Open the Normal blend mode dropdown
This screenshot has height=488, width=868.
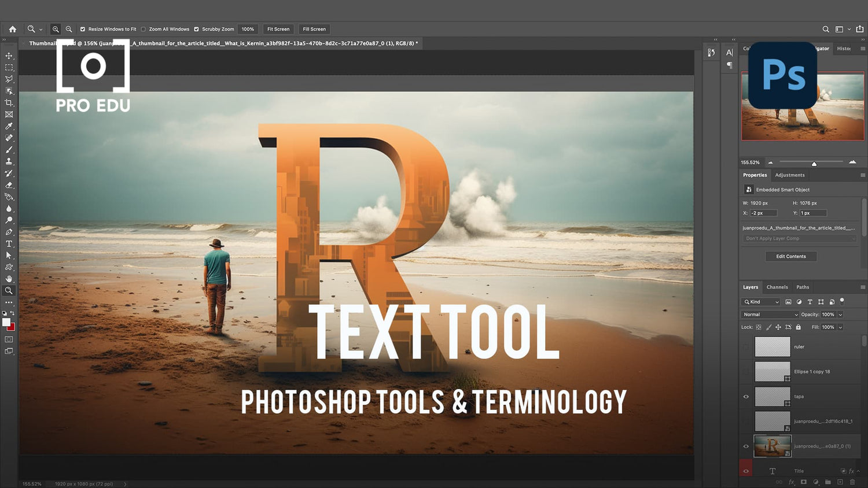coord(770,315)
